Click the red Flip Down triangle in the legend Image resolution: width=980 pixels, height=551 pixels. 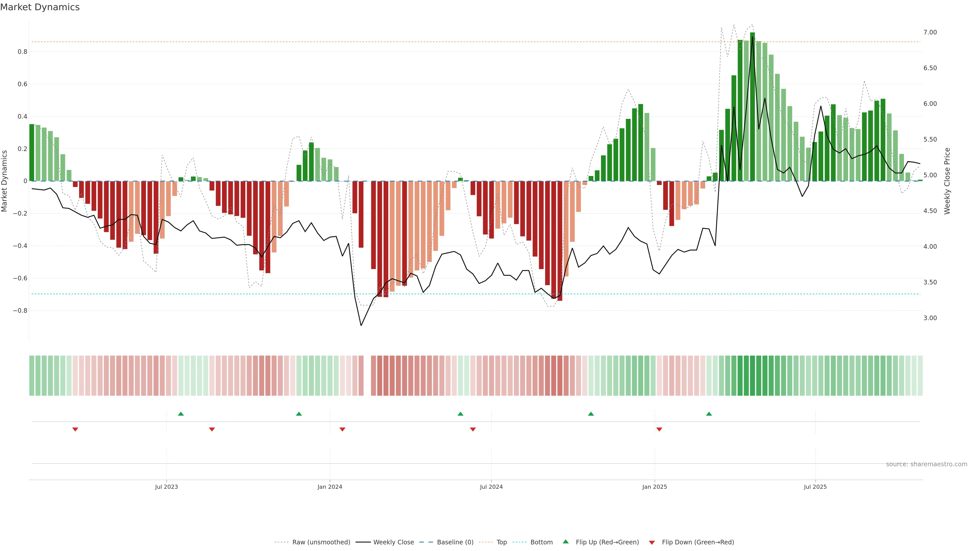(x=652, y=543)
